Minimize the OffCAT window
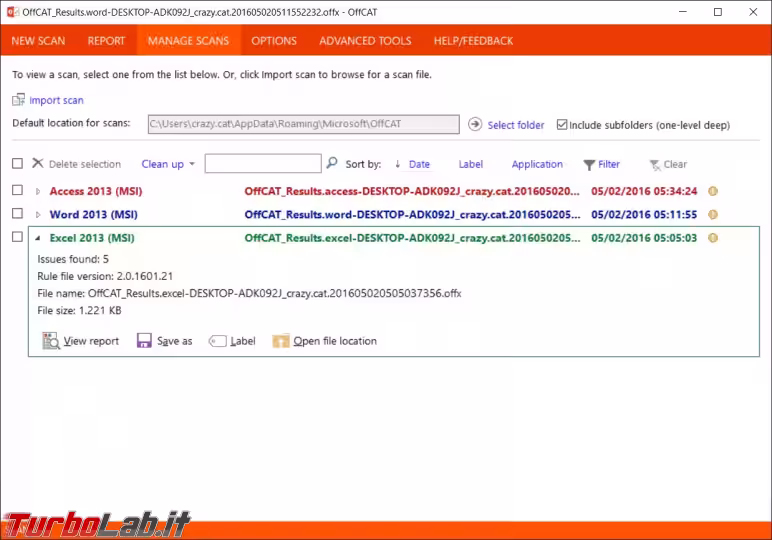 682,12
